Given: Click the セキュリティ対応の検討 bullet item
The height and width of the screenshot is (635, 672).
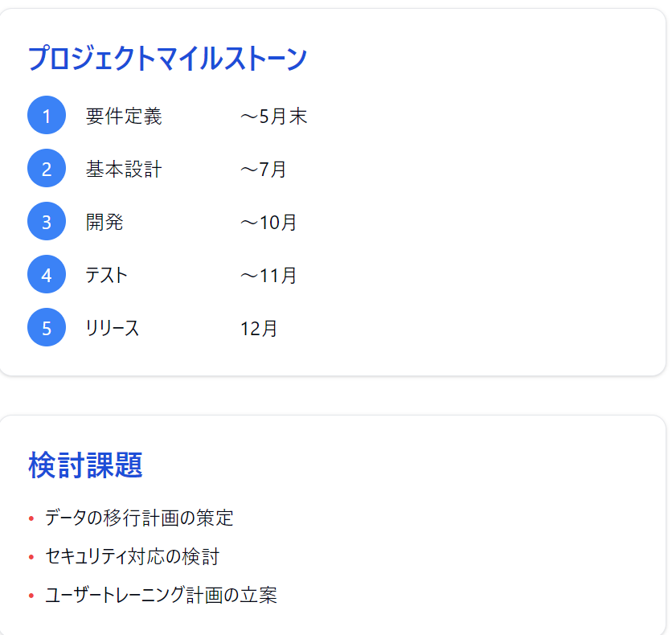Looking at the screenshot, I should [x=132, y=556].
